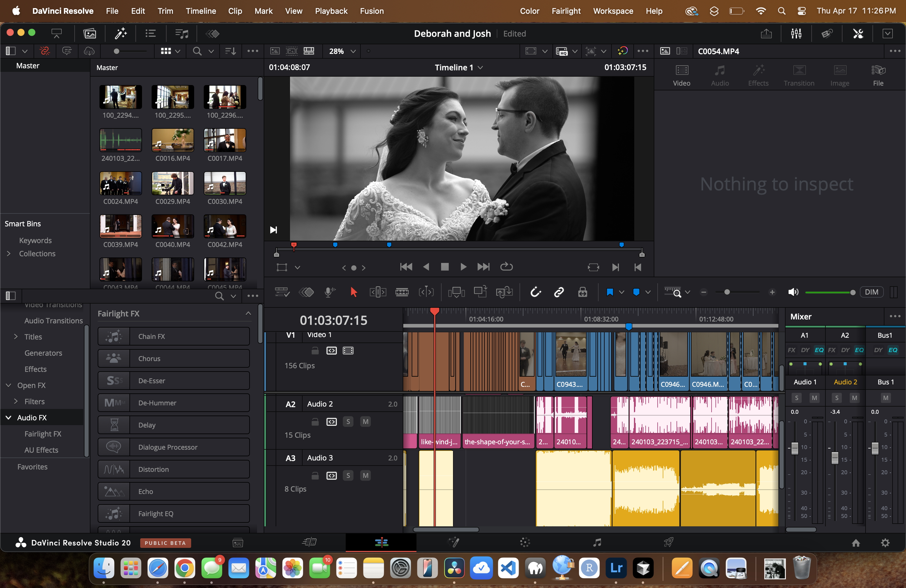Open the Fusion menu in menu bar
This screenshot has width=906, height=588.
372,11
